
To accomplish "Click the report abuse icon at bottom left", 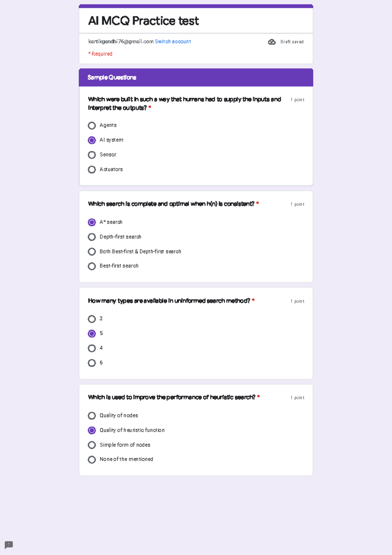I will pyautogui.click(x=8, y=545).
